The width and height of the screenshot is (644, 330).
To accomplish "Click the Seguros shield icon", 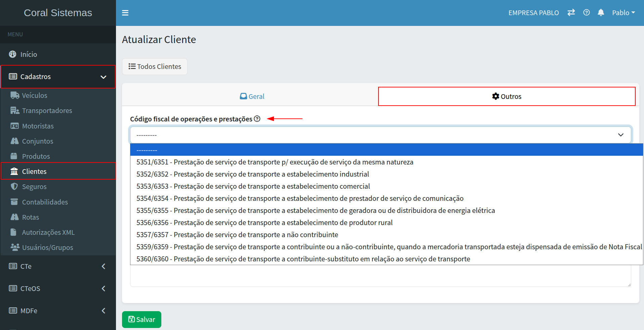I will click(x=14, y=186).
